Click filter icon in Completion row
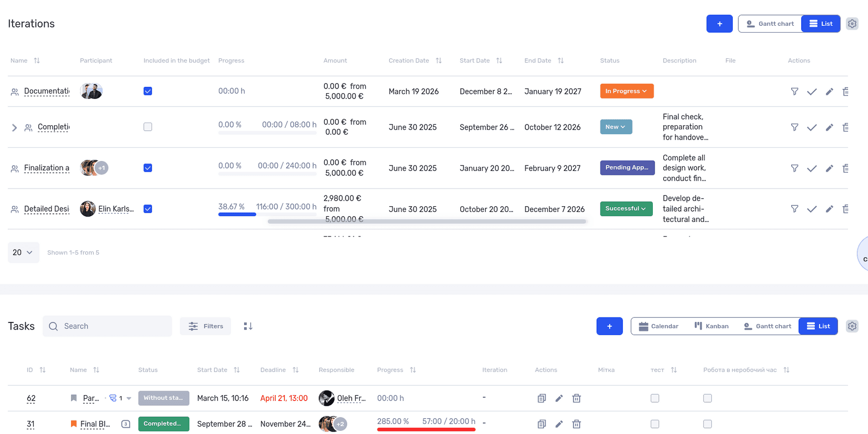 [x=794, y=127]
